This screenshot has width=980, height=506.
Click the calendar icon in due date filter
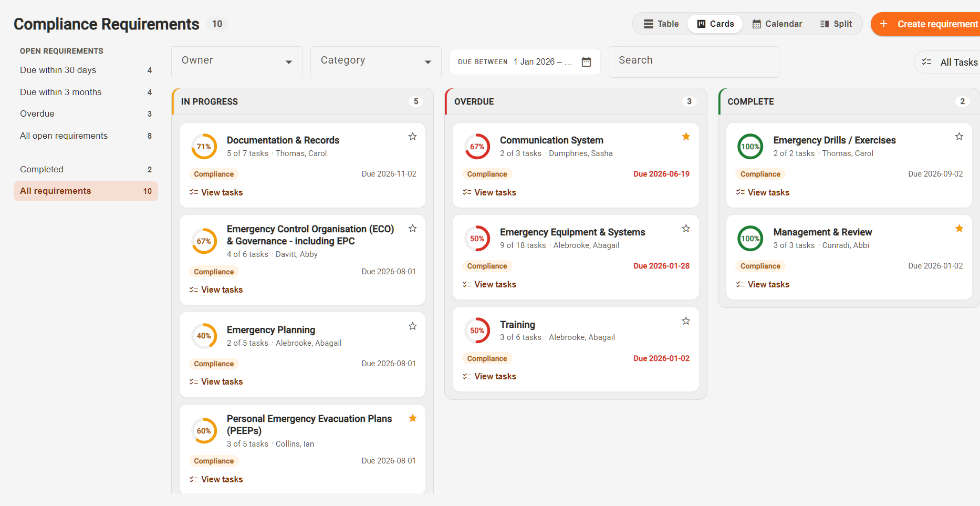click(586, 62)
